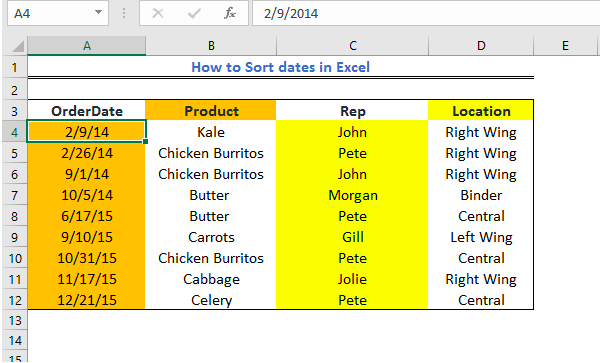
Task: Click the formula bar options dots handle
Action: click(x=124, y=13)
